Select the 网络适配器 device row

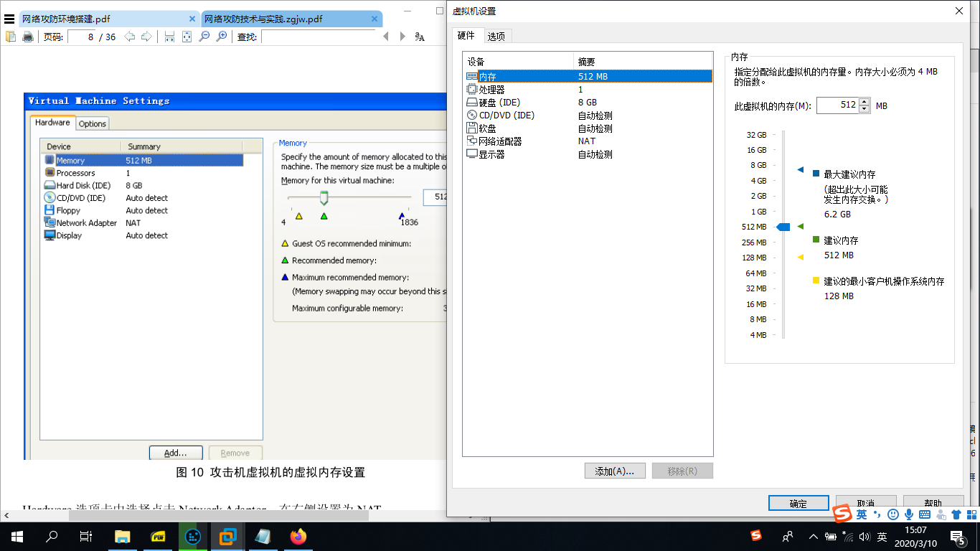point(588,141)
